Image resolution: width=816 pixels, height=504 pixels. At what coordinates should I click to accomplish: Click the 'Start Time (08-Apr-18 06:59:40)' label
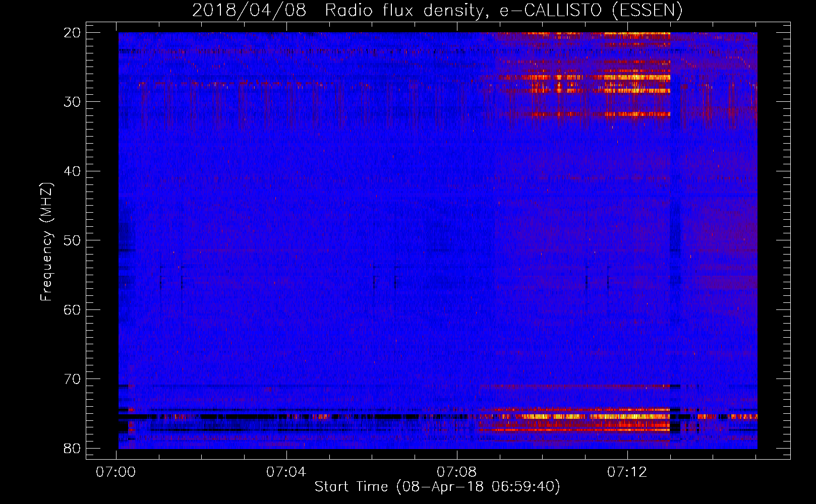437,487
